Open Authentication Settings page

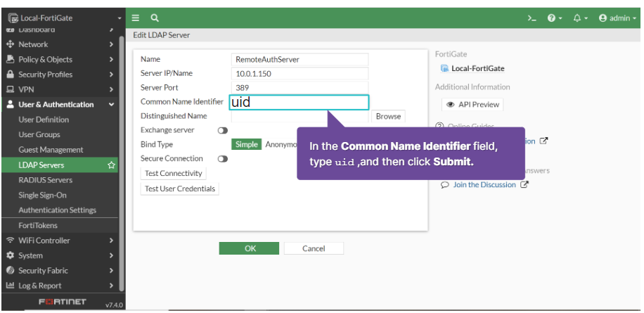57,210
